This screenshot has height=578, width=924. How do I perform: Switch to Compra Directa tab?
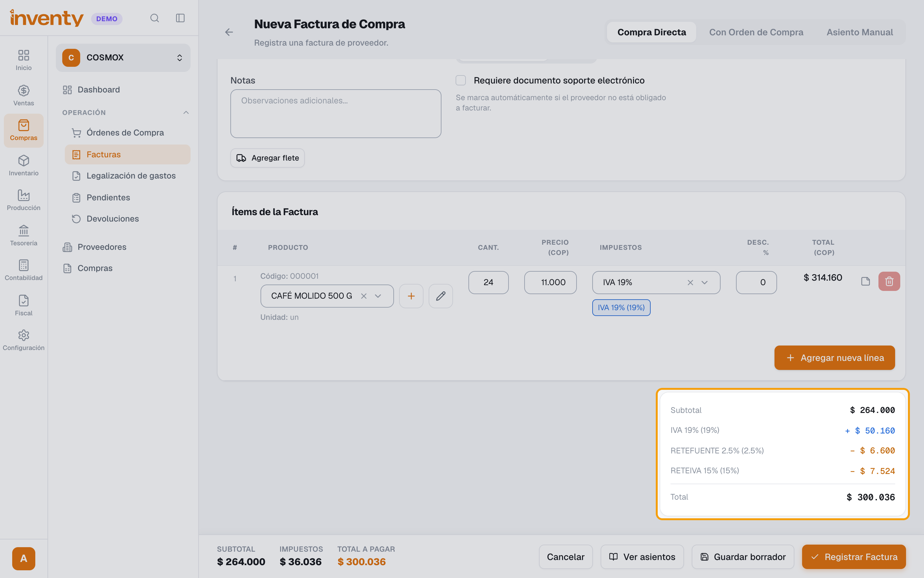[x=651, y=32]
